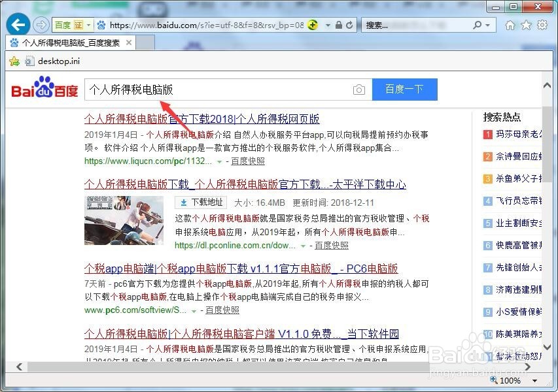The image size is (558, 392).
Task: Expand the pc6.com result URL dropdown arrow
Action: click(194, 311)
